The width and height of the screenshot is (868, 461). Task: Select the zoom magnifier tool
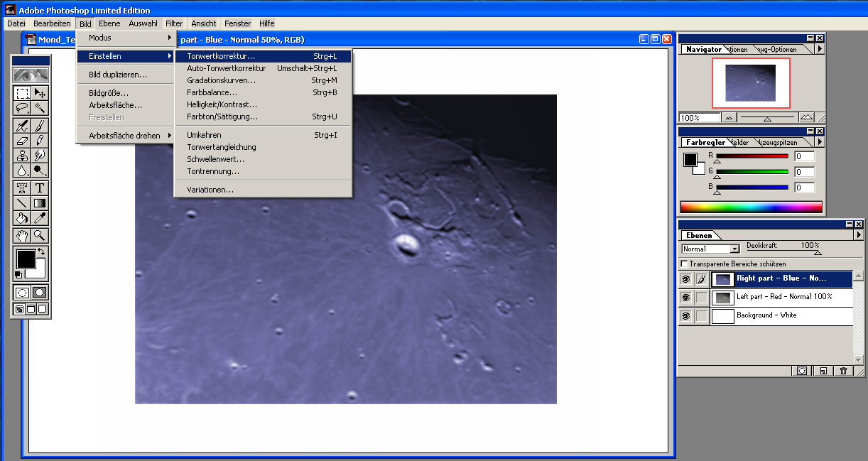tap(40, 235)
